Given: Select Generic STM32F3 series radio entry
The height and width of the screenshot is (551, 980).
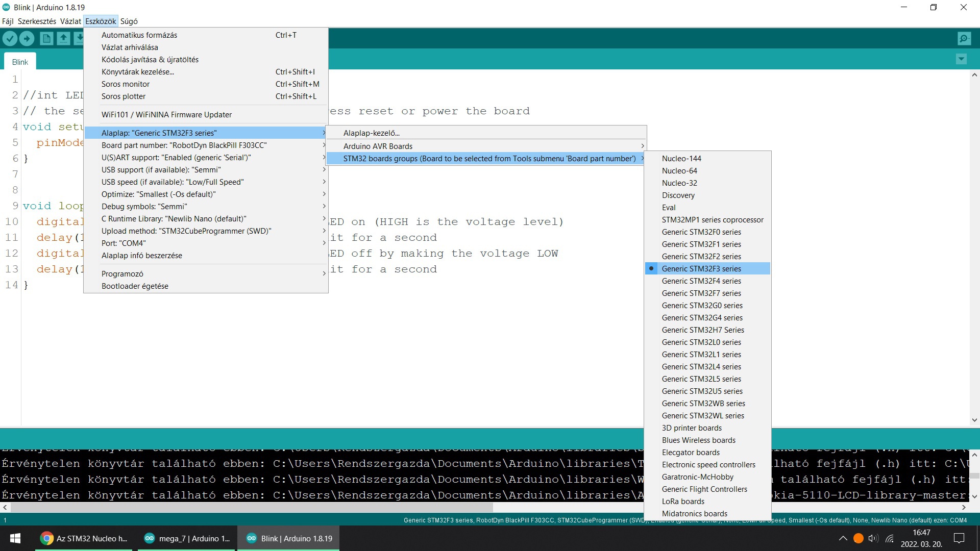Looking at the screenshot, I should click(701, 269).
